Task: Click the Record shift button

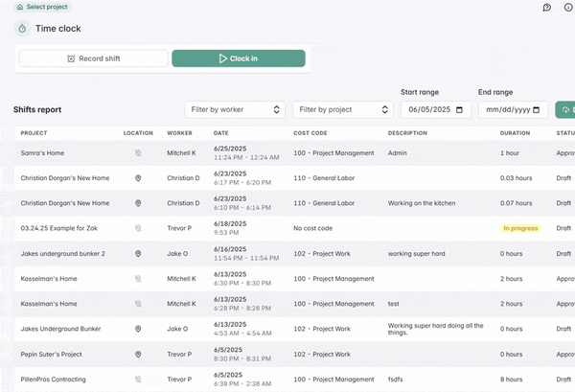Action: [94, 58]
